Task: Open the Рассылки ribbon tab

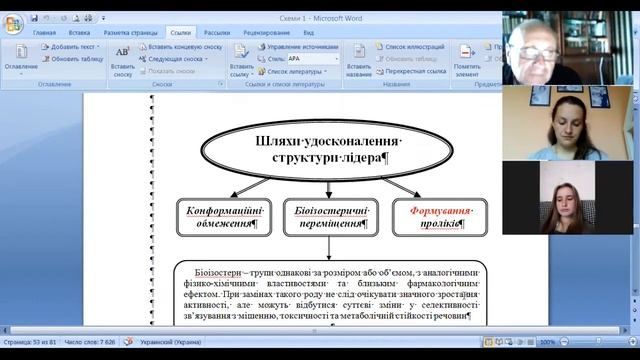Action: click(217, 33)
